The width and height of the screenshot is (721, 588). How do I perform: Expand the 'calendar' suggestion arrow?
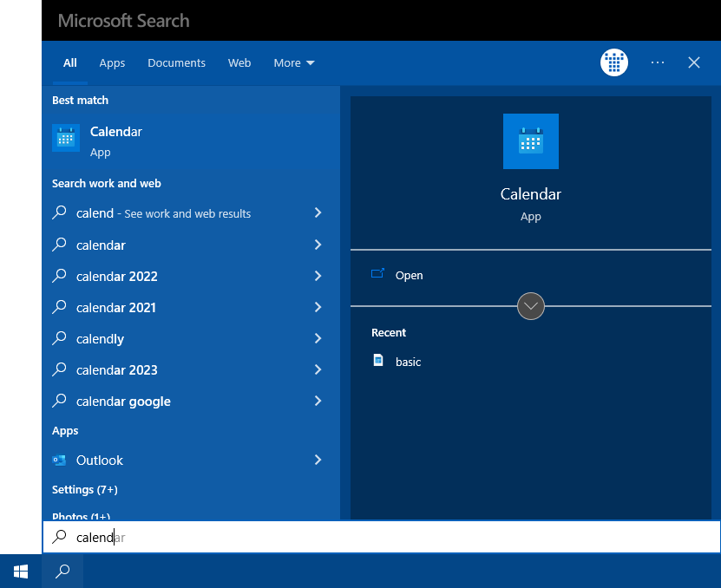click(318, 245)
